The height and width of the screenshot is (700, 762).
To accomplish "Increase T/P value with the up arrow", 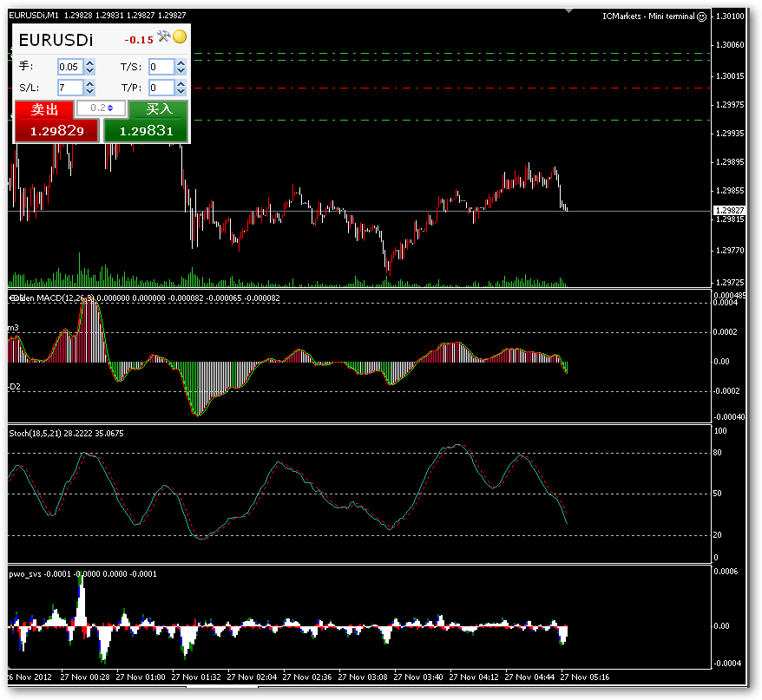I will pyautogui.click(x=181, y=84).
